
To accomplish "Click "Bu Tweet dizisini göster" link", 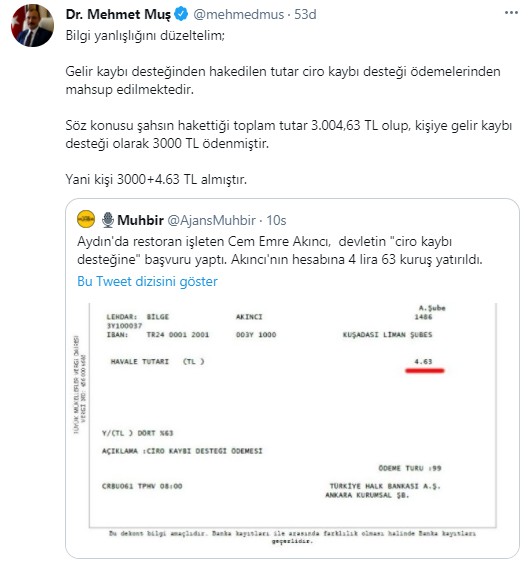I will (147, 282).
